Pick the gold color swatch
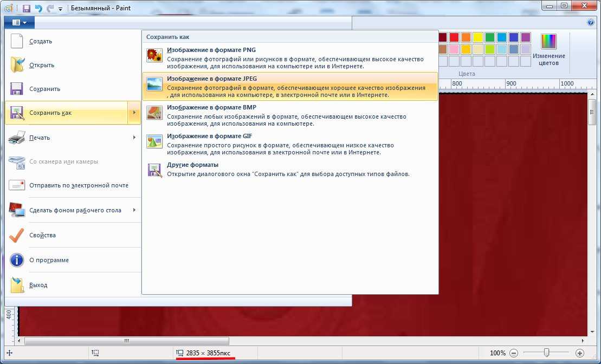This screenshot has width=601, height=364. click(x=466, y=49)
